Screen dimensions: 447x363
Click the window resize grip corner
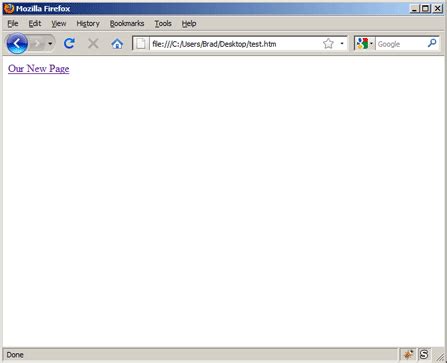tap(440, 357)
